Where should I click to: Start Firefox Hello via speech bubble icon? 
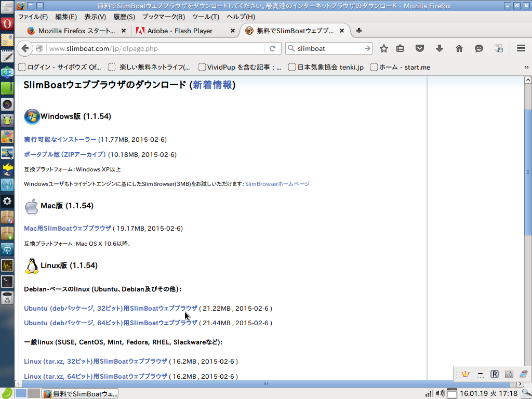click(478, 48)
